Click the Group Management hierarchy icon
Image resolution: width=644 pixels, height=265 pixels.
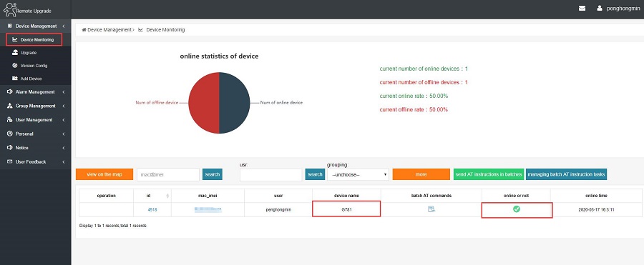pos(10,106)
